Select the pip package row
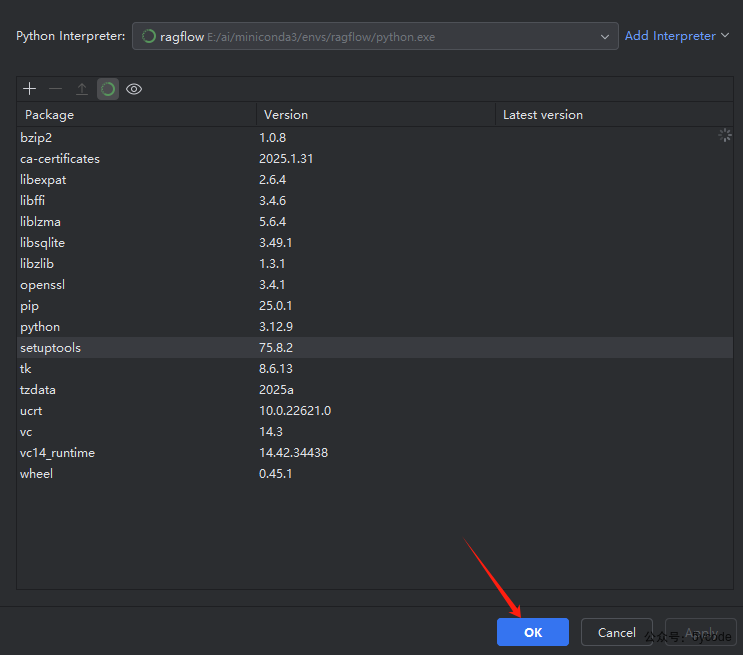 pos(375,306)
